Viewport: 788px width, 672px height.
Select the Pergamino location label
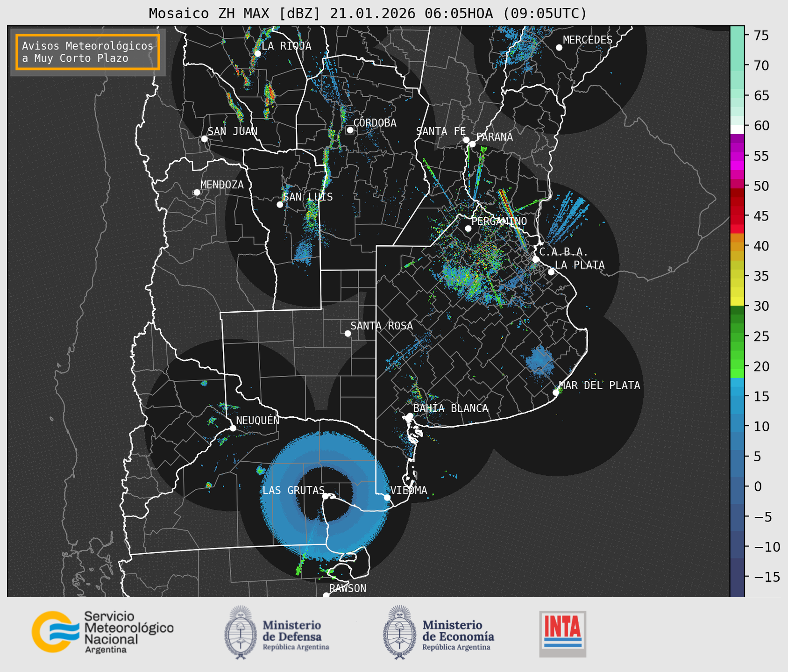tap(499, 221)
